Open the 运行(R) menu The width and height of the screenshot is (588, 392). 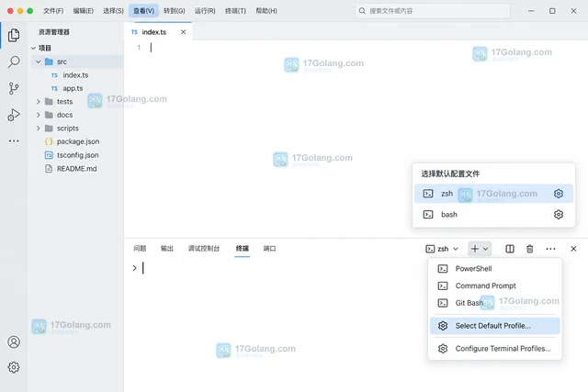tap(205, 11)
